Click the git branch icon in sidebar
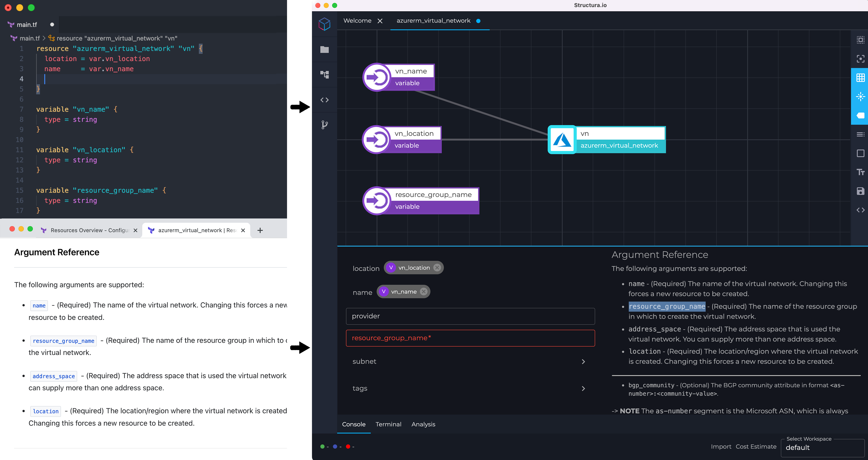Image resolution: width=868 pixels, height=460 pixels. pyautogui.click(x=324, y=125)
